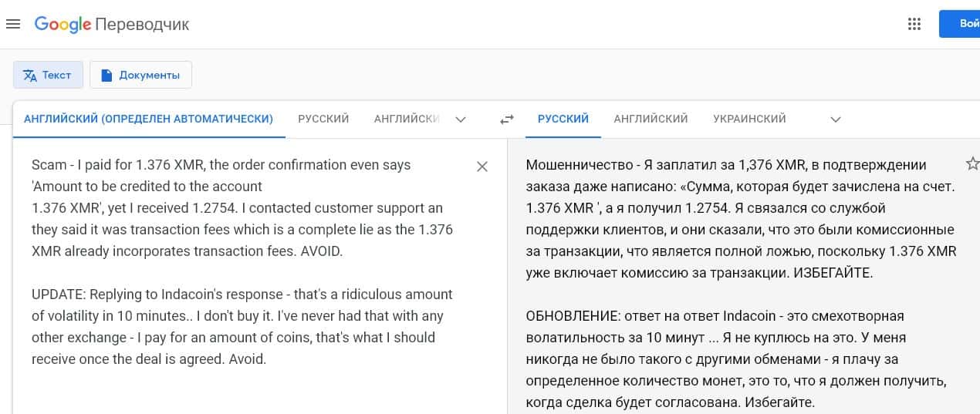
Task: Save translation with the star icon
Action: point(972,163)
